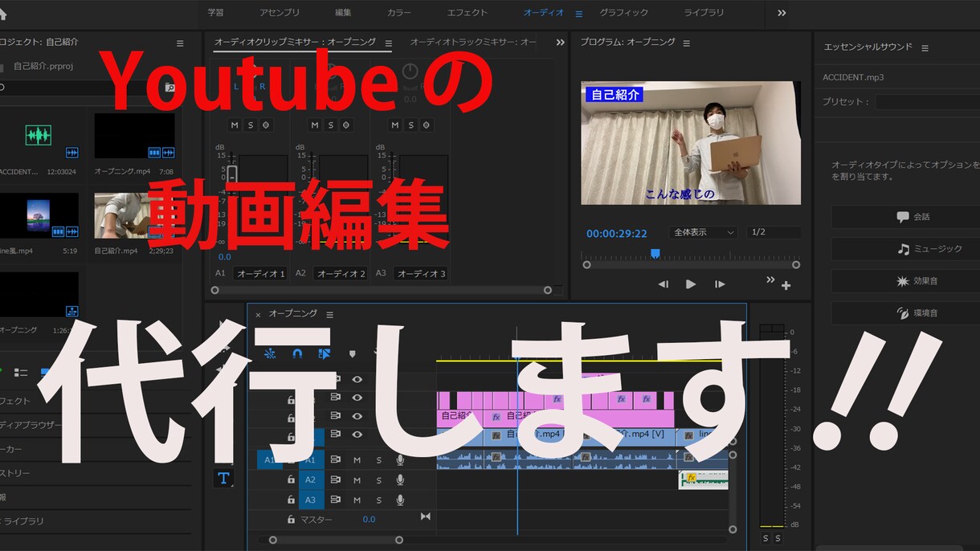Click the Audio 1 volume fader handle
Viewport: 980px width, 551px height.
pyautogui.click(x=232, y=174)
